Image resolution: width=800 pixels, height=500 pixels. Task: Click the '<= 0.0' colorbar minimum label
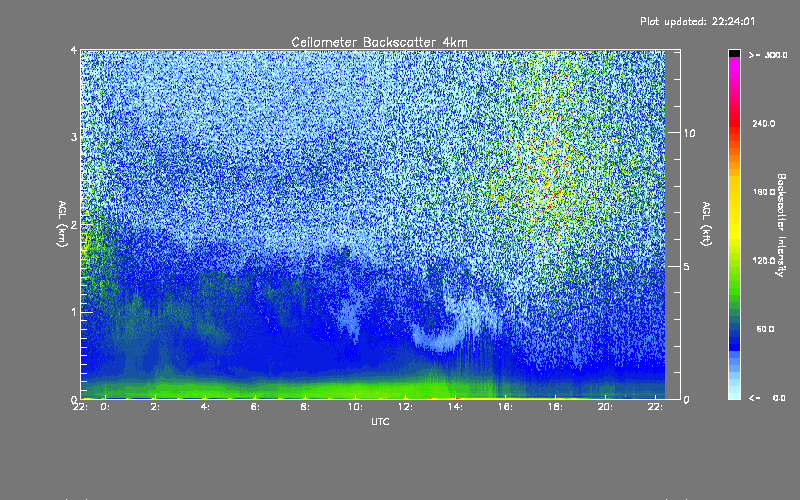click(767, 398)
